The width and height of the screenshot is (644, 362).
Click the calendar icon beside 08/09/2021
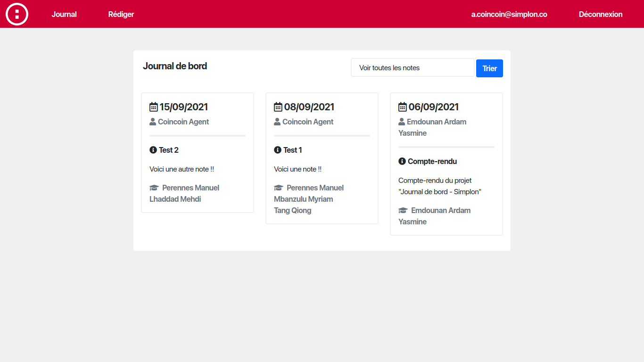tap(277, 107)
